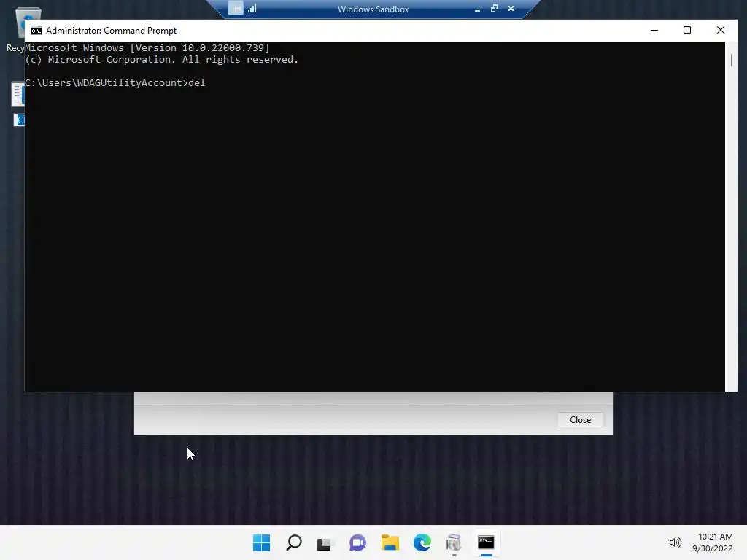Minimize the Command Prompt window
Image resolution: width=747 pixels, height=560 pixels.
pos(654,30)
